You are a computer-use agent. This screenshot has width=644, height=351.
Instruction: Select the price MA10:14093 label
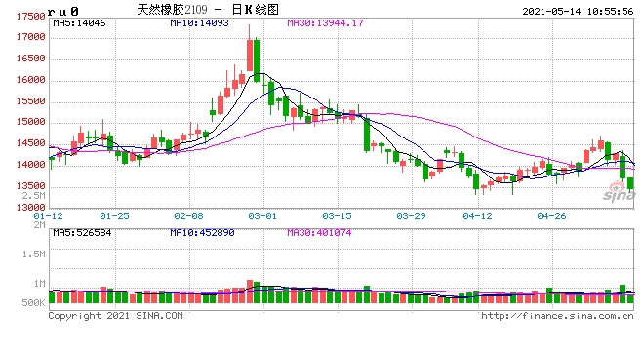[x=199, y=23]
